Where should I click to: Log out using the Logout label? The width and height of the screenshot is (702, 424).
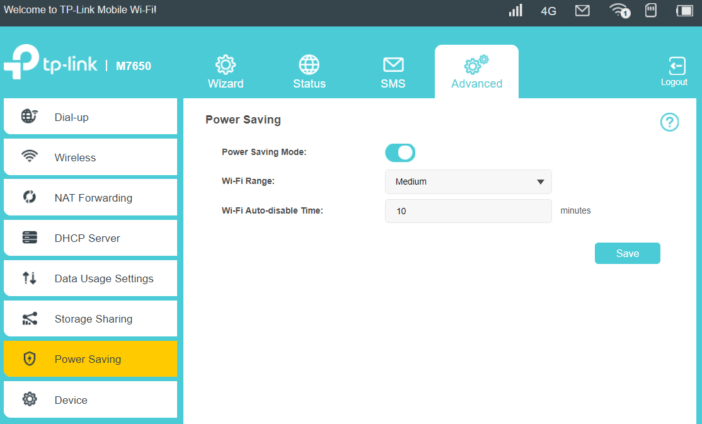pos(674,82)
